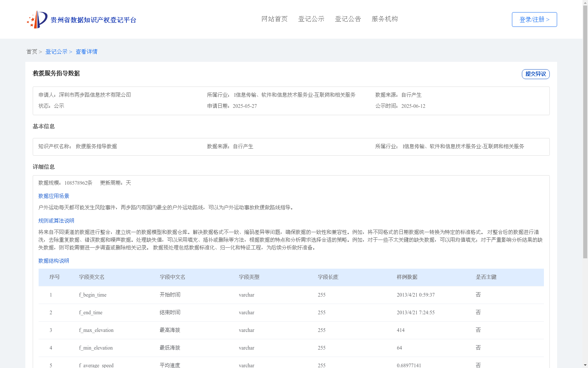Click the 字段长度 column header
The width and height of the screenshot is (588, 368).
pos(328,277)
